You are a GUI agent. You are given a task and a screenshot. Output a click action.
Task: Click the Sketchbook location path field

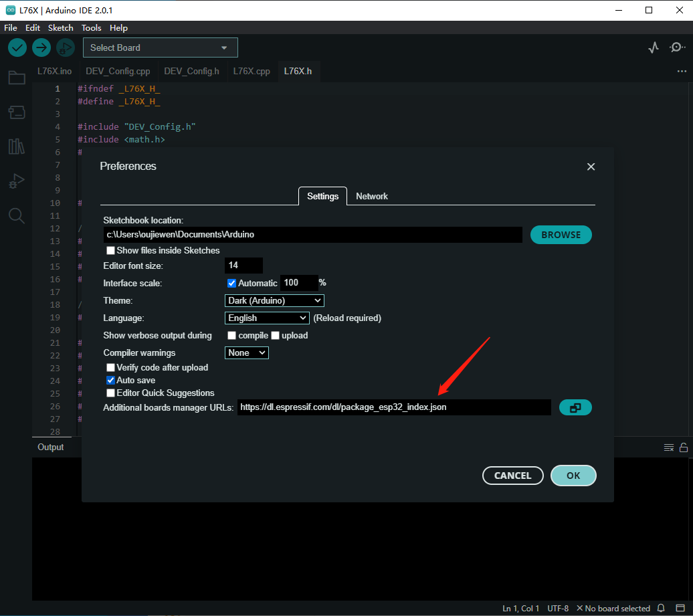point(313,235)
